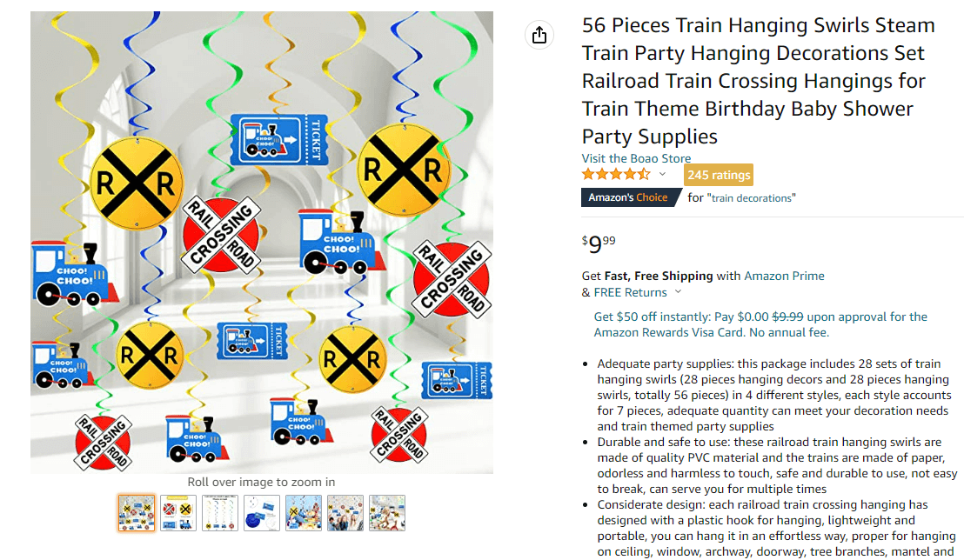The width and height of the screenshot is (964, 560).
Task: Select the seventh product thumbnail
Action: tap(387, 513)
